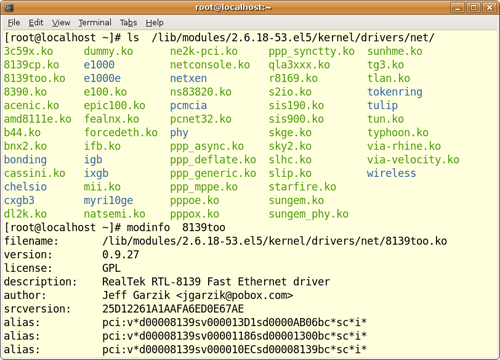Open the View menu
This screenshot has width=500, height=360.
pos(61,23)
